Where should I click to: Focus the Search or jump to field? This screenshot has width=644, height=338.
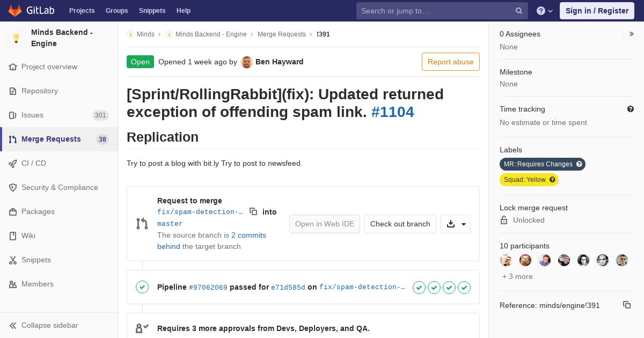pyautogui.click(x=435, y=11)
